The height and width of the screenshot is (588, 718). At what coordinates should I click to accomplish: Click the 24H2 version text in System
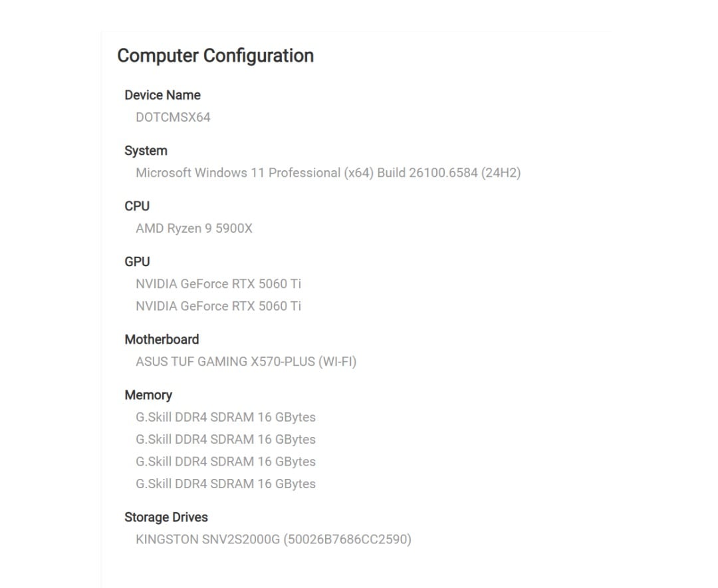point(501,173)
